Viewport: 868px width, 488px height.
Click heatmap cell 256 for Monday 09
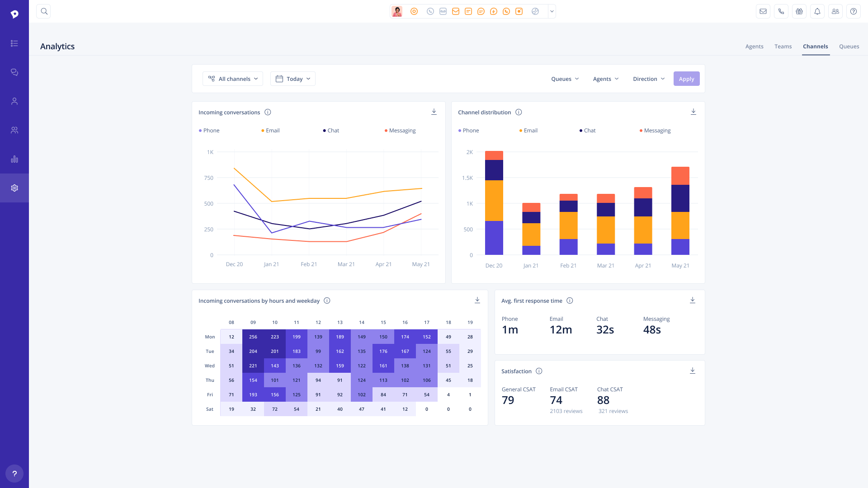(253, 337)
